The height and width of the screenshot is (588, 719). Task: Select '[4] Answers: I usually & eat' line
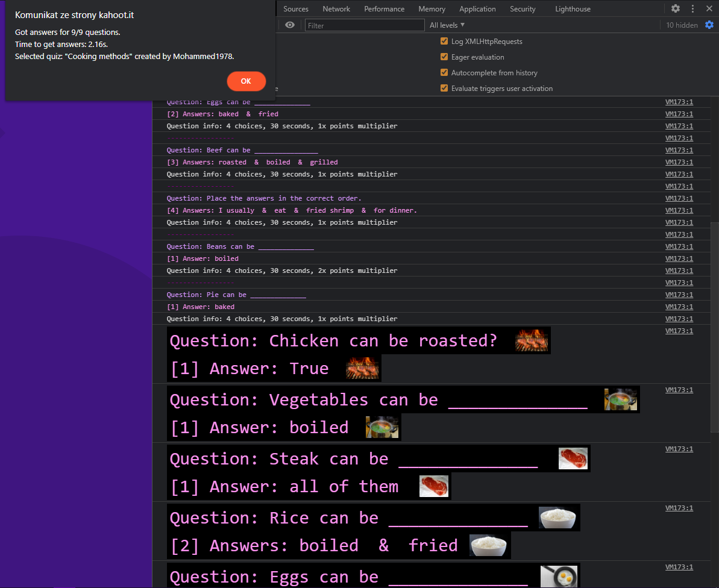292,210
